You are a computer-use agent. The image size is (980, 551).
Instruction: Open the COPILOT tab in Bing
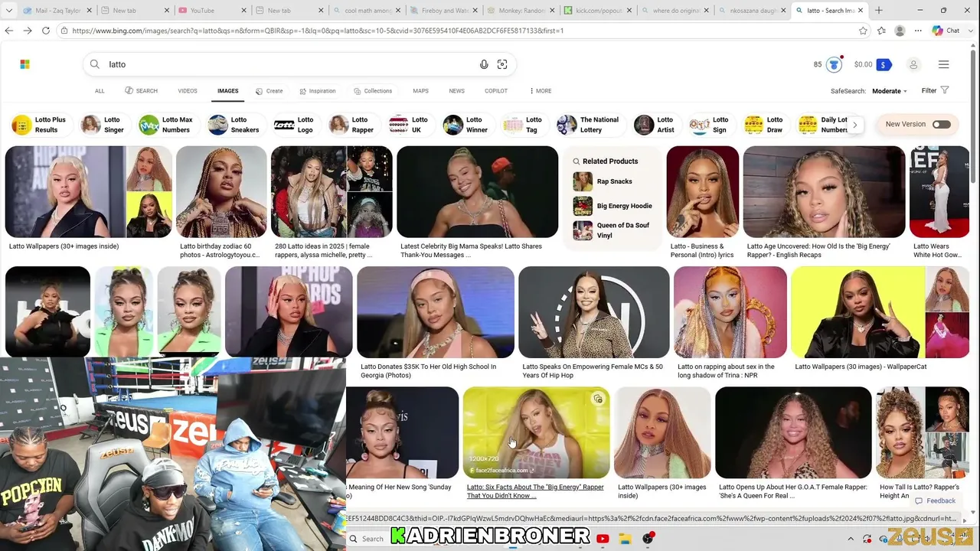coord(496,91)
